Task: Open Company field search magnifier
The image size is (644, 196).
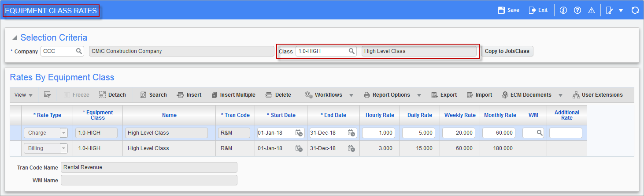Action: [x=79, y=51]
